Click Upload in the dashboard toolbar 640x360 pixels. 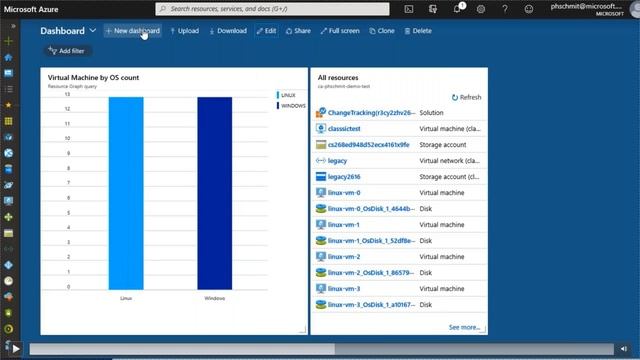pos(184,31)
